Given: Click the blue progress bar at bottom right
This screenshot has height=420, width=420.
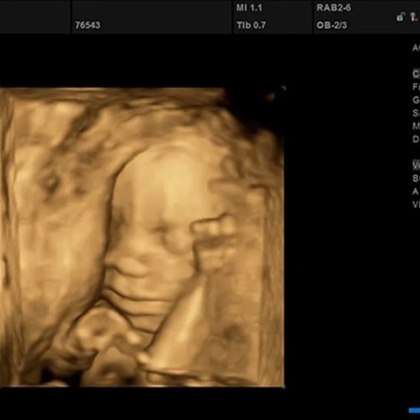Looking at the screenshot, I should (x=414, y=410).
